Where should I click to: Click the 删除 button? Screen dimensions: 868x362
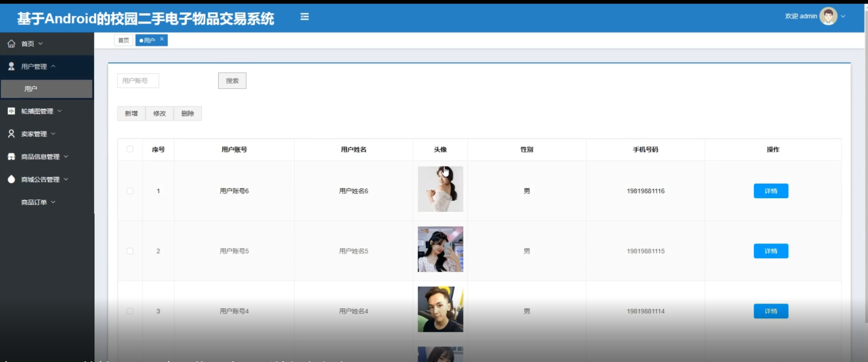coord(188,113)
